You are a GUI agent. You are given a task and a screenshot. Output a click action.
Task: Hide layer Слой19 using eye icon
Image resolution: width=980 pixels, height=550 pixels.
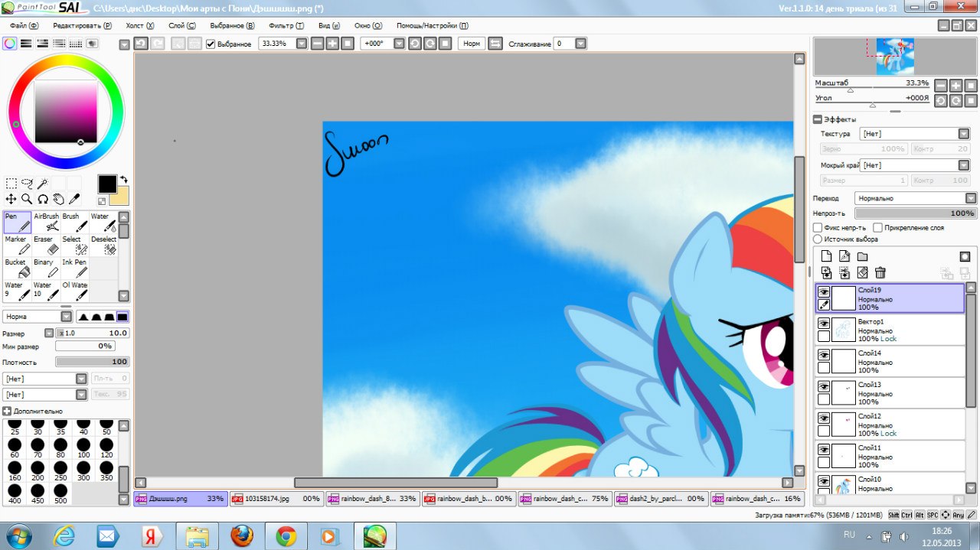[x=824, y=292]
